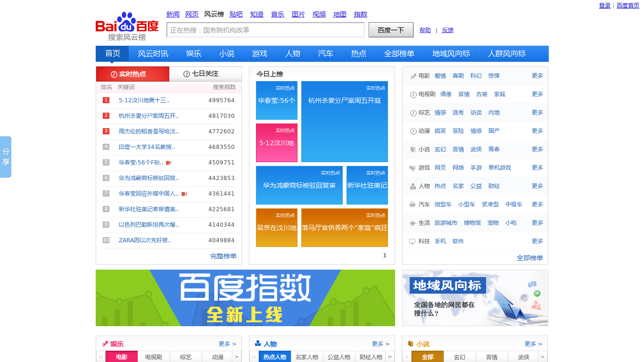644x362 pixels.
Task: Click the person icon beside 人物 category
Action: pos(413,186)
